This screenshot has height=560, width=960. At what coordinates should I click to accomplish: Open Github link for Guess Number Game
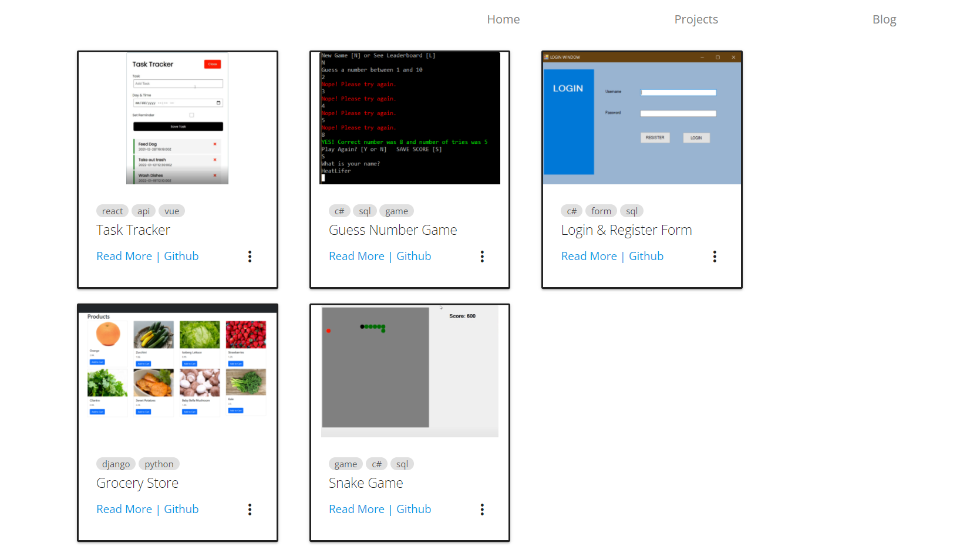click(413, 256)
